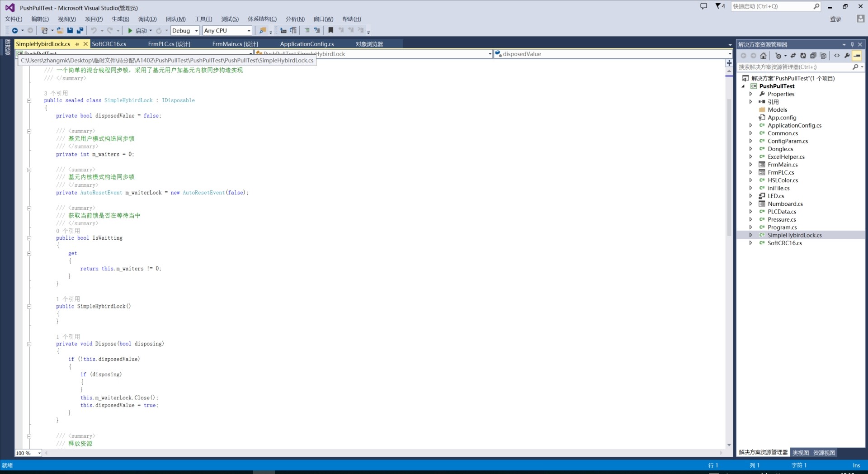868x474 pixels.
Task: Click the 启动 start button label
Action: point(141,31)
